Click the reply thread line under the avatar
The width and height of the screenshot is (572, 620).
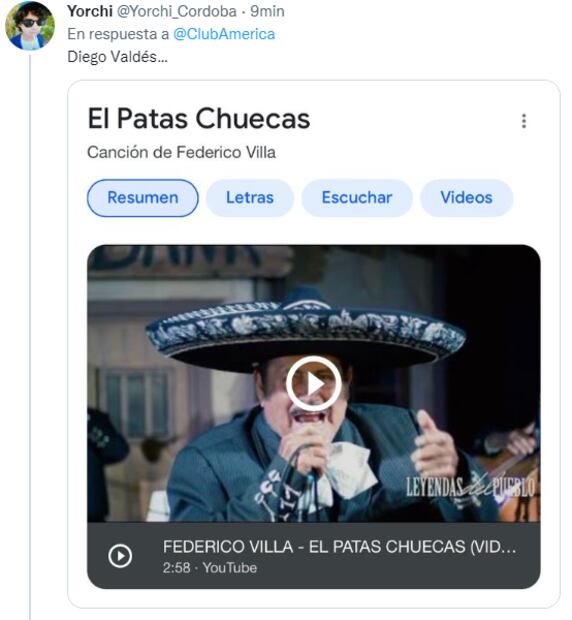click(30, 336)
